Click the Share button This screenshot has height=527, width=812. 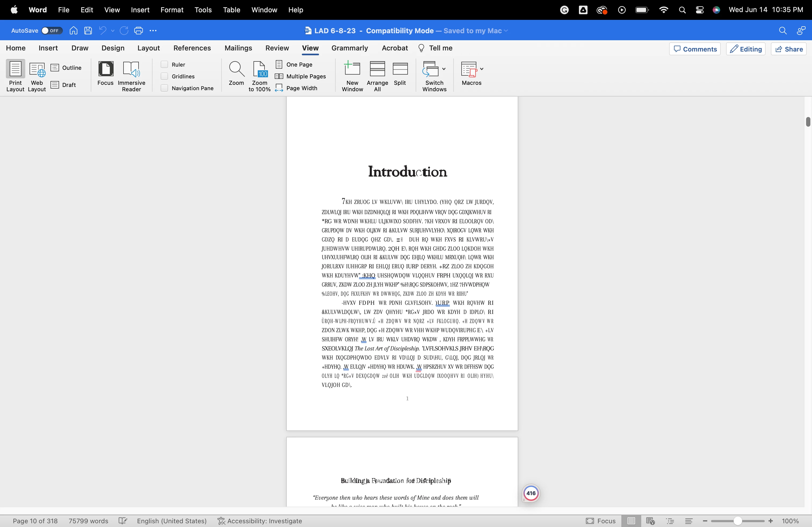789,49
